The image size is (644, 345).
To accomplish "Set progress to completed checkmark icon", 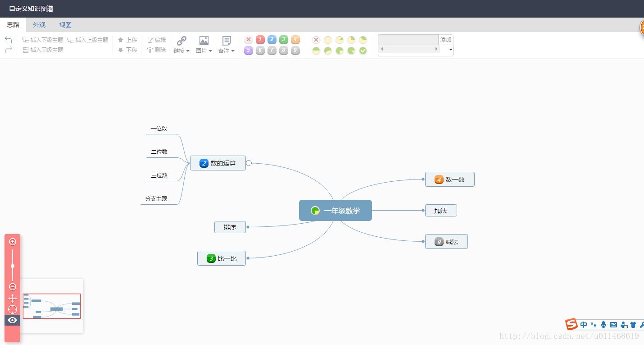I will click(x=363, y=51).
